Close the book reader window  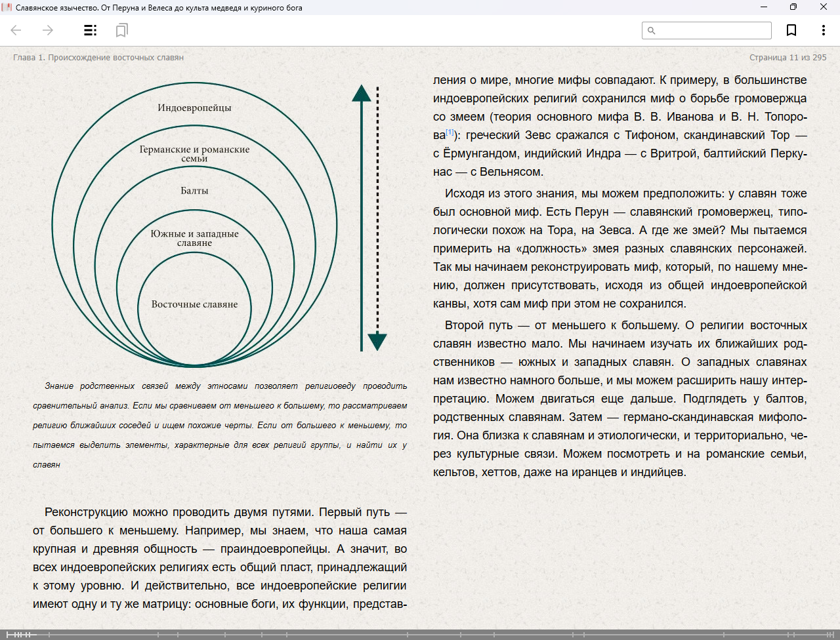pos(824,7)
